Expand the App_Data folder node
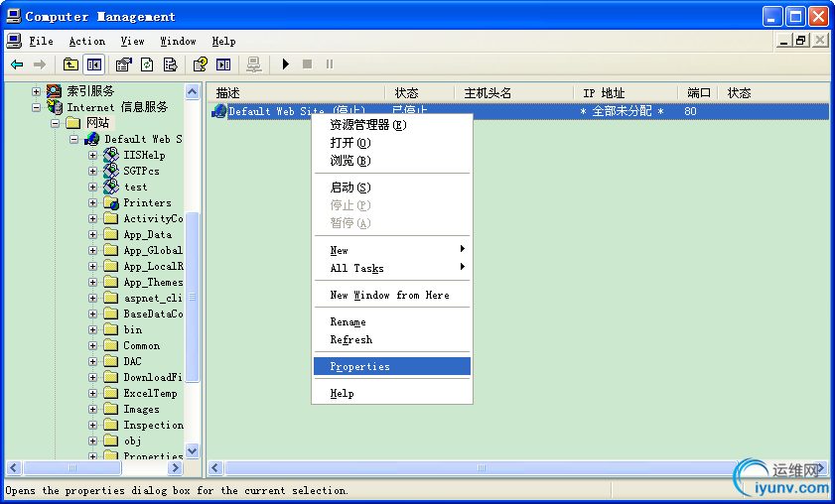This screenshot has width=835, height=504. (x=92, y=235)
